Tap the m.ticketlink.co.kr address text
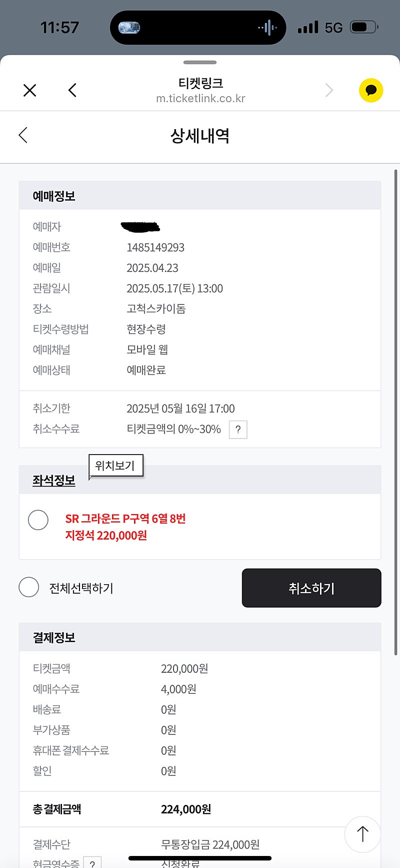The image size is (400, 868). (200, 99)
